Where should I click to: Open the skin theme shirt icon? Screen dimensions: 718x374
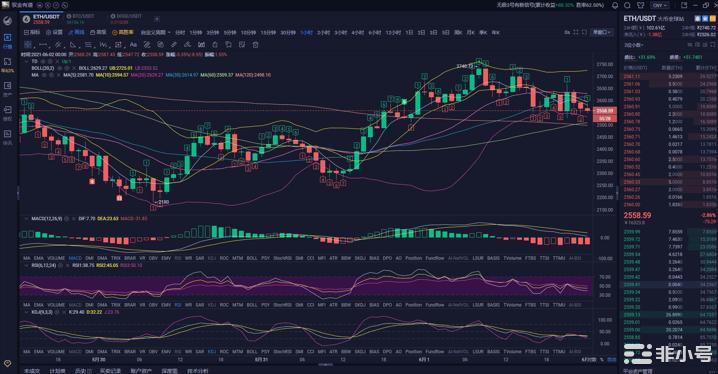click(x=641, y=5)
